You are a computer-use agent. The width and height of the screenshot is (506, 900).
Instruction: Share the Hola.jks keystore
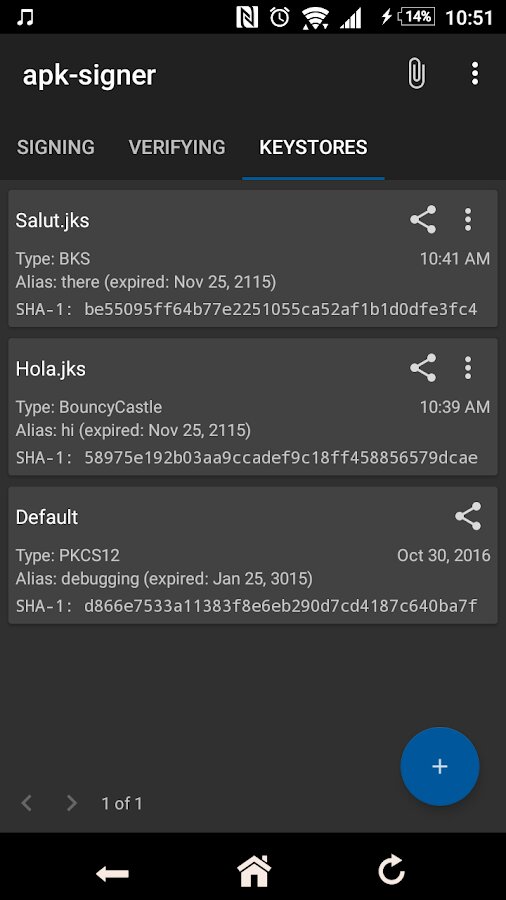[423, 367]
